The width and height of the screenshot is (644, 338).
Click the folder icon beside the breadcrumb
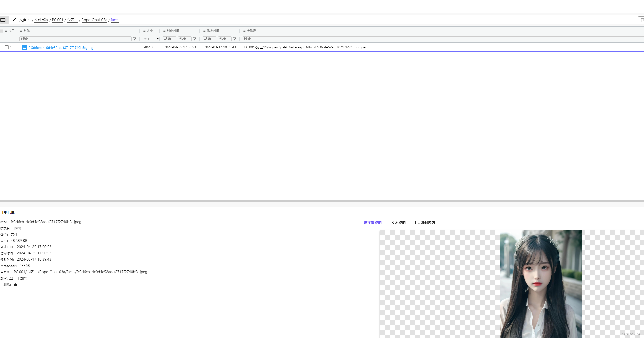click(x=3, y=20)
